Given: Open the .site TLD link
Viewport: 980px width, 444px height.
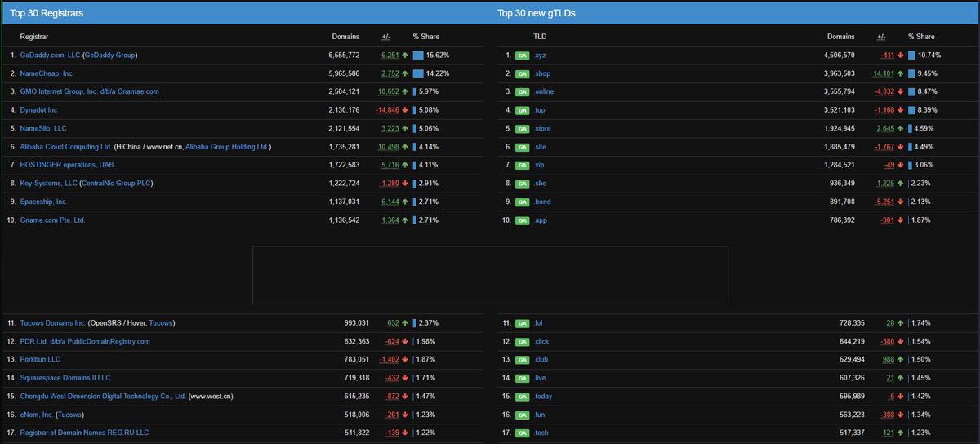Looking at the screenshot, I should point(541,147).
